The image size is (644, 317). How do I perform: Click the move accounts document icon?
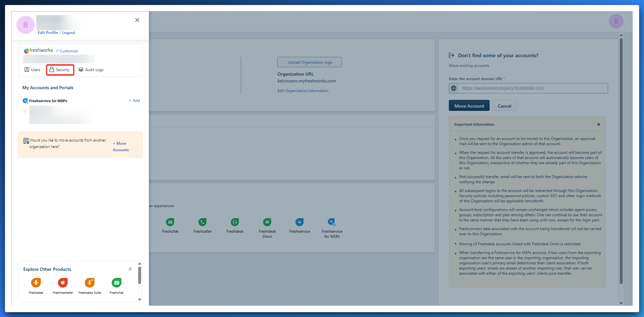click(26, 141)
